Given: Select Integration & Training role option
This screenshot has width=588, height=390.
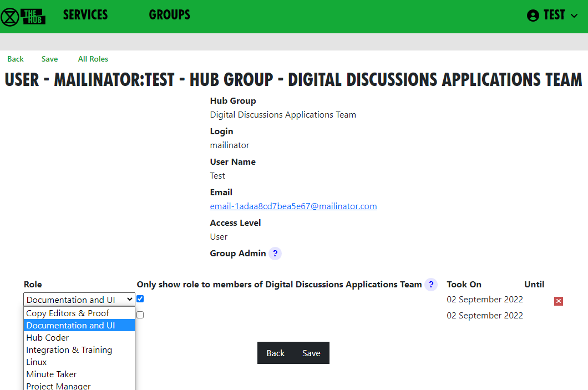Looking at the screenshot, I should (79, 350).
